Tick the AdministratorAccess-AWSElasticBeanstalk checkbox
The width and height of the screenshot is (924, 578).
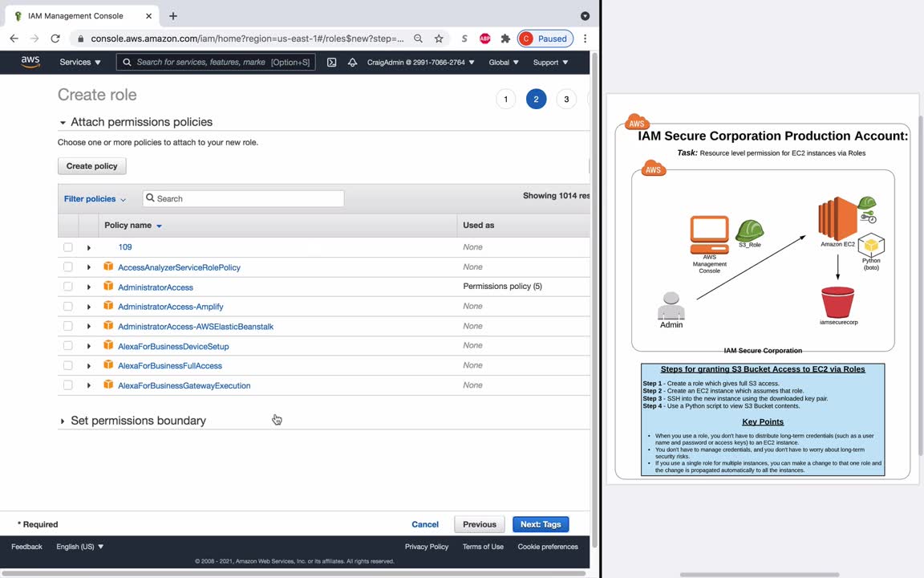pos(67,326)
